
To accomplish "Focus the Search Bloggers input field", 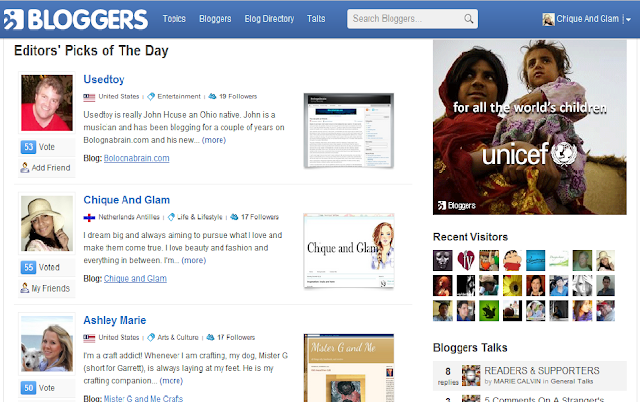I will coord(412,19).
